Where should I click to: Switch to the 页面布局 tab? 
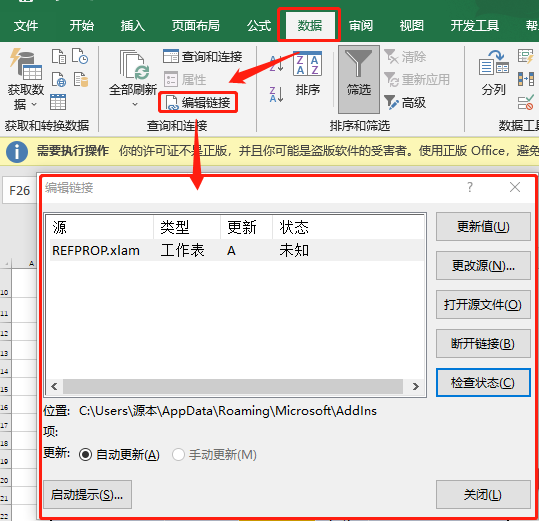[x=196, y=26]
